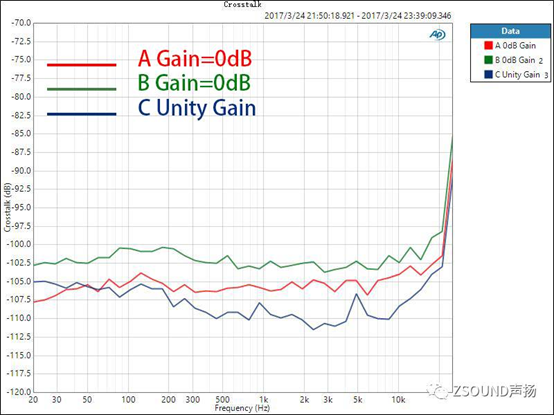Click the green B Gain=0dB annotation text
Viewport: 554px width, 415px height.
pos(194,83)
